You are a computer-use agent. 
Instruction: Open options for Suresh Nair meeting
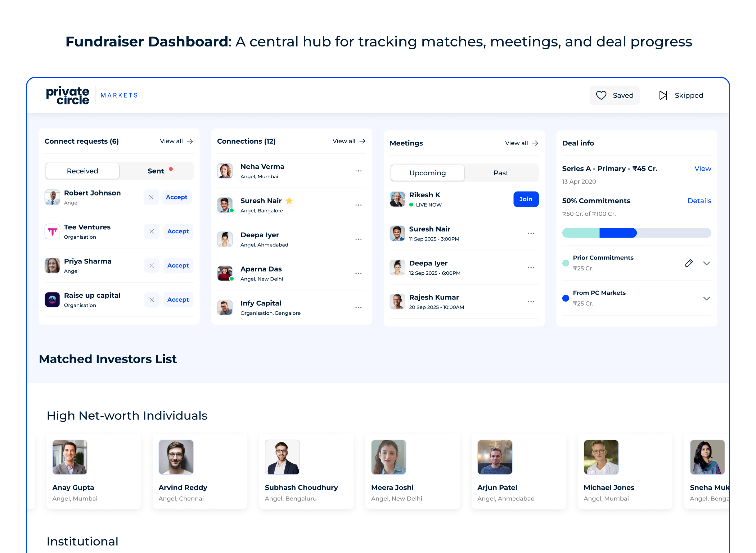531,234
